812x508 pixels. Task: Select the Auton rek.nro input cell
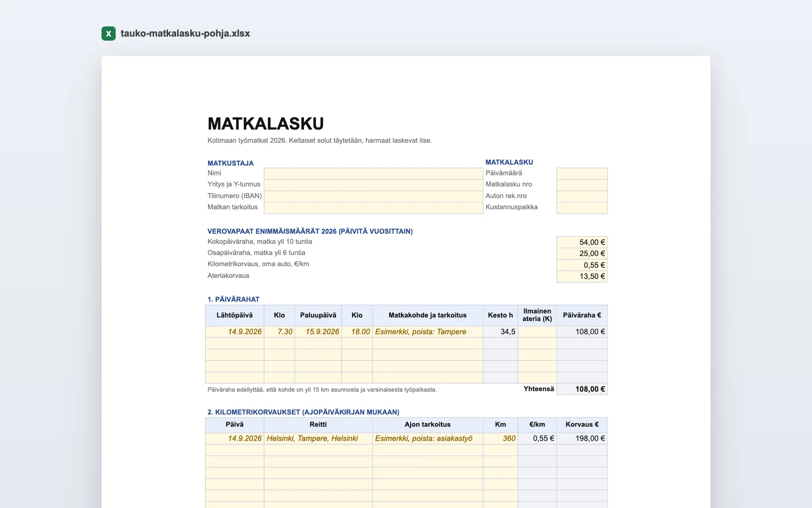582,197
